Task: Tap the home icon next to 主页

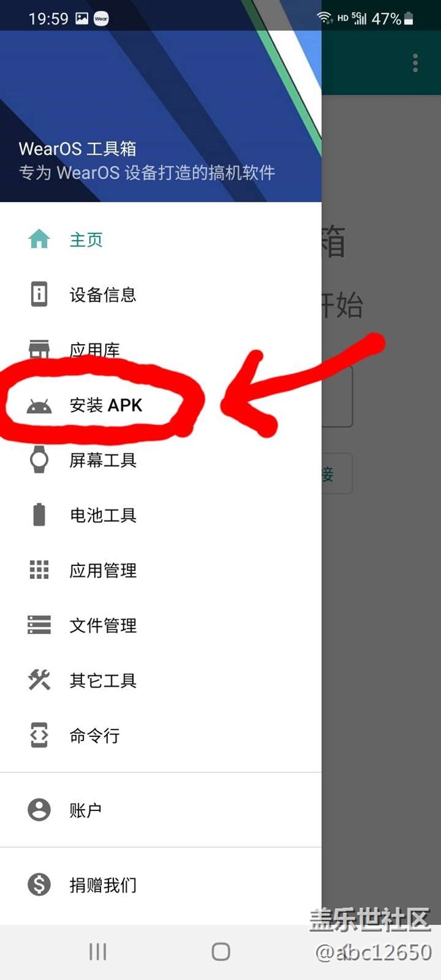Action: (39, 239)
